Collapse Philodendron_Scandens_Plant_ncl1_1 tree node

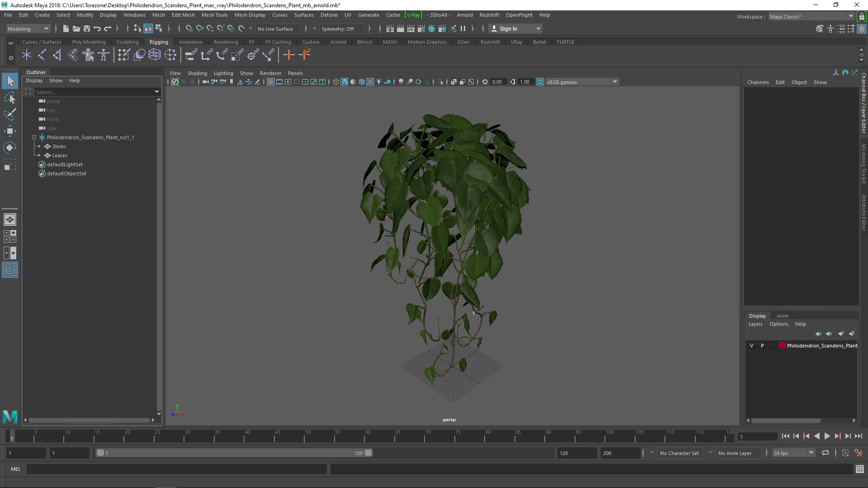click(x=34, y=137)
